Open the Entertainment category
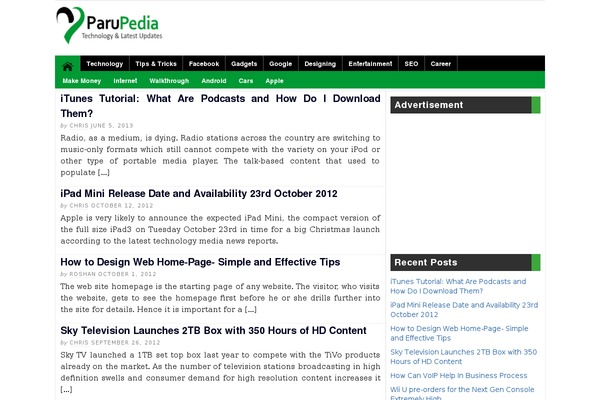The width and height of the screenshot is (600, 400). coord(370,64)
